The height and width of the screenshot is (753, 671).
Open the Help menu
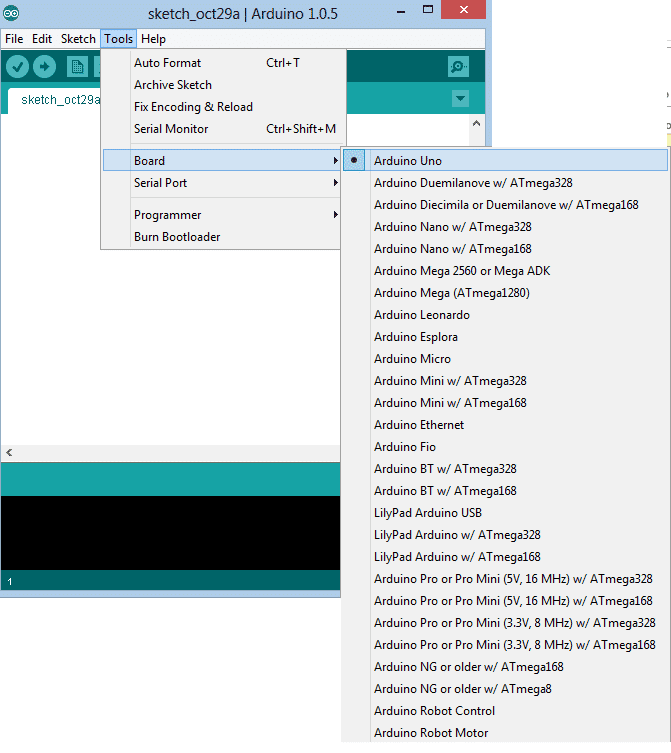coord(153,39)
